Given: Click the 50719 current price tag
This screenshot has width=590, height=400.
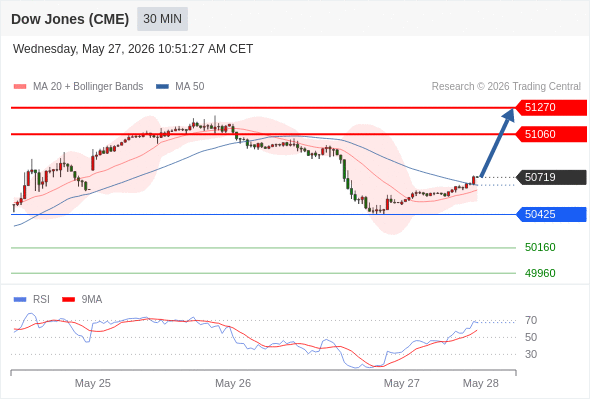Looking at the screenshot, I should point(551,177).
